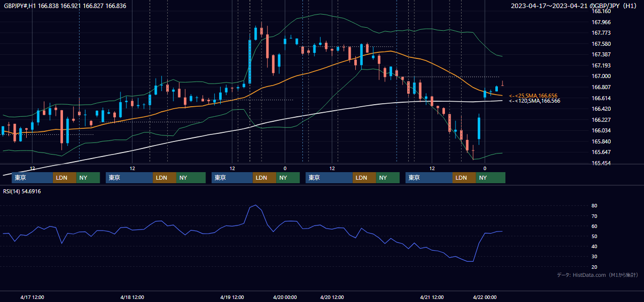Image resolution: width=644 pixels, height=302 pixels.
Task: Select the RSI axis value 40
Action: tap(595, 246)
